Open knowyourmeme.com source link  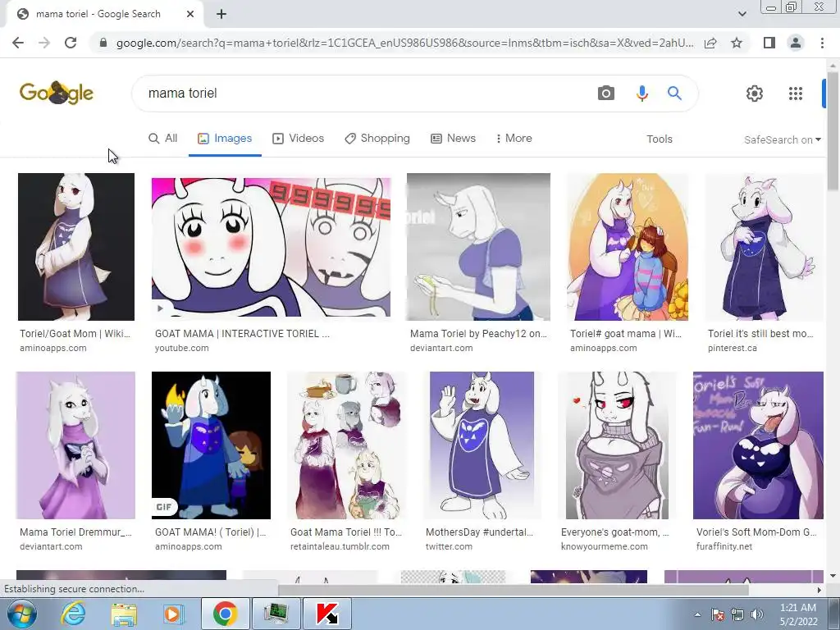(605, 547)
